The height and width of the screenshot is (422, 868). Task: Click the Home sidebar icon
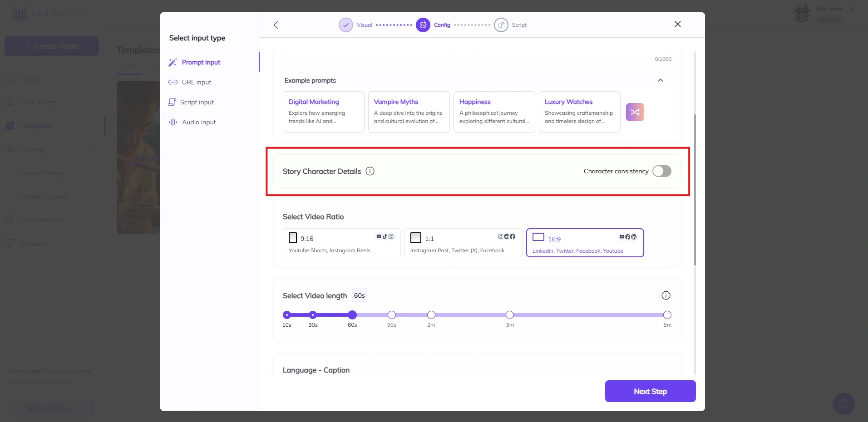click(10, 79)
